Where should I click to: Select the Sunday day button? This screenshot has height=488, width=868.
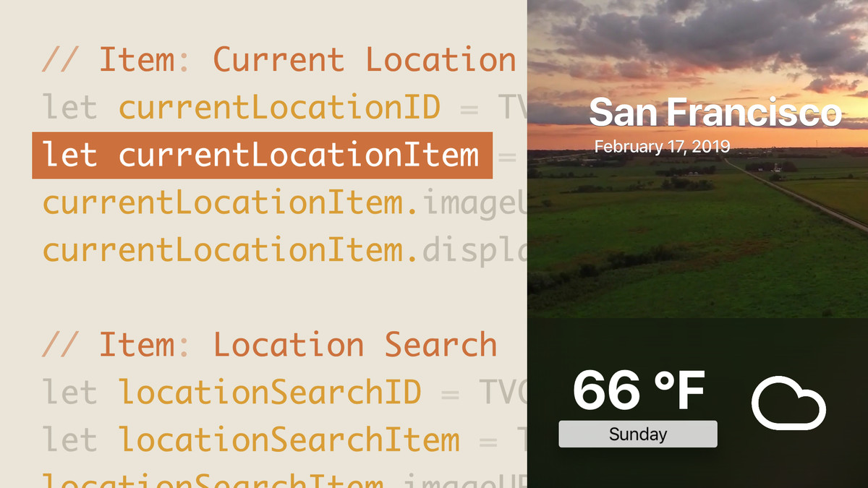pyautogui.click(x=638, y=434)
